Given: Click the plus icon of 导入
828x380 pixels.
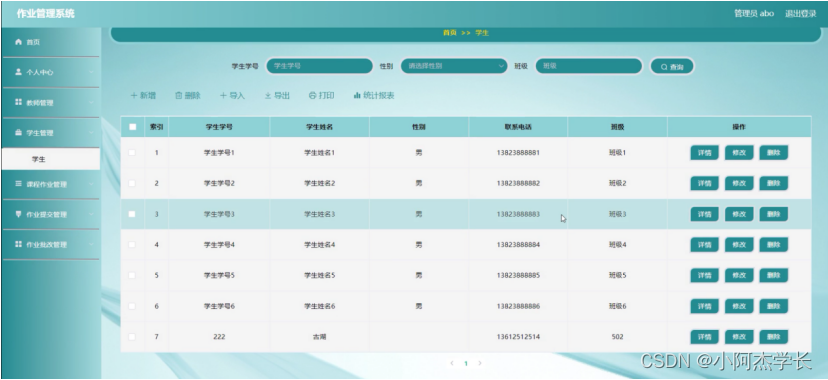Looking at the screenshot, I should point(223,96).
